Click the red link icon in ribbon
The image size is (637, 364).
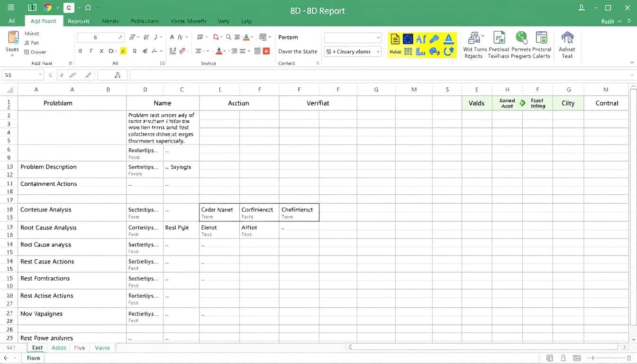[x=182, y=51]
